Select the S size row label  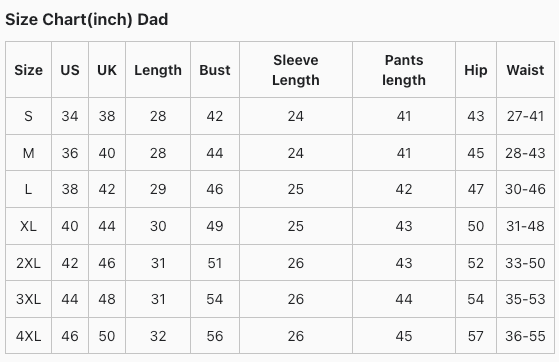29,116
